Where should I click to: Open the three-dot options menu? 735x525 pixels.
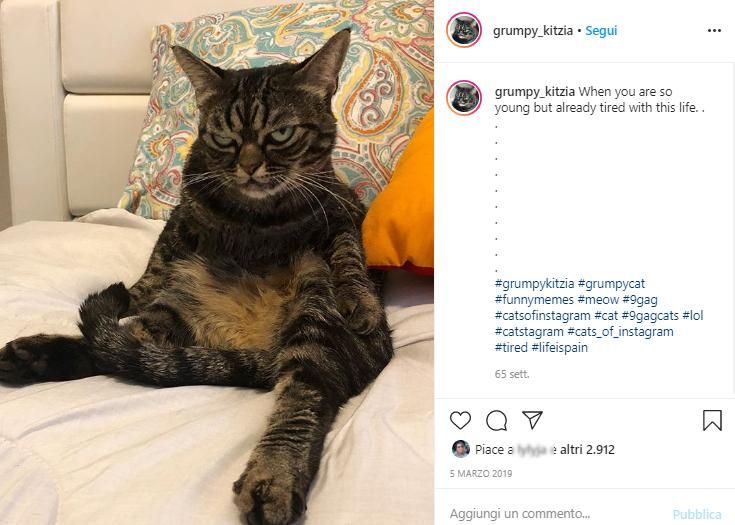714,30
